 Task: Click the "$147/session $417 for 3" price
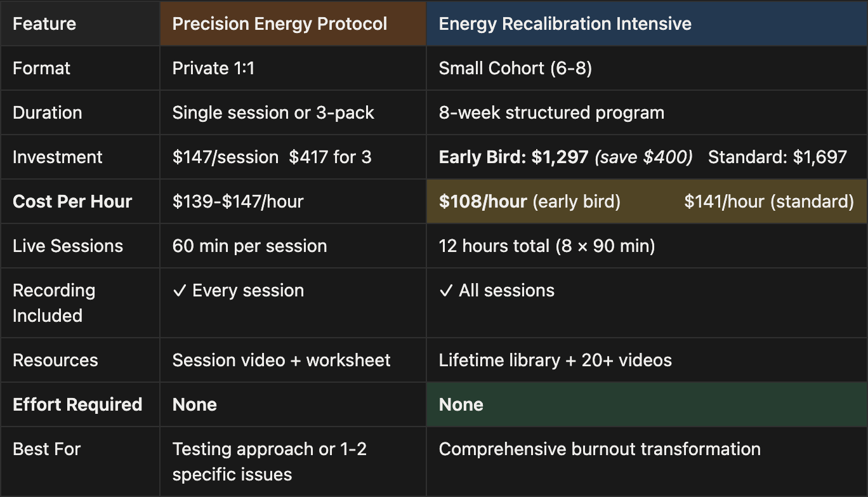point(272,157)
